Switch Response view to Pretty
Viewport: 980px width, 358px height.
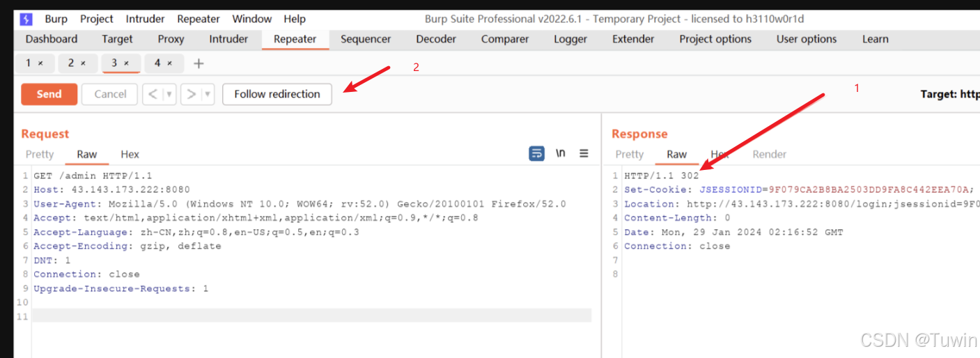(630, 155)
